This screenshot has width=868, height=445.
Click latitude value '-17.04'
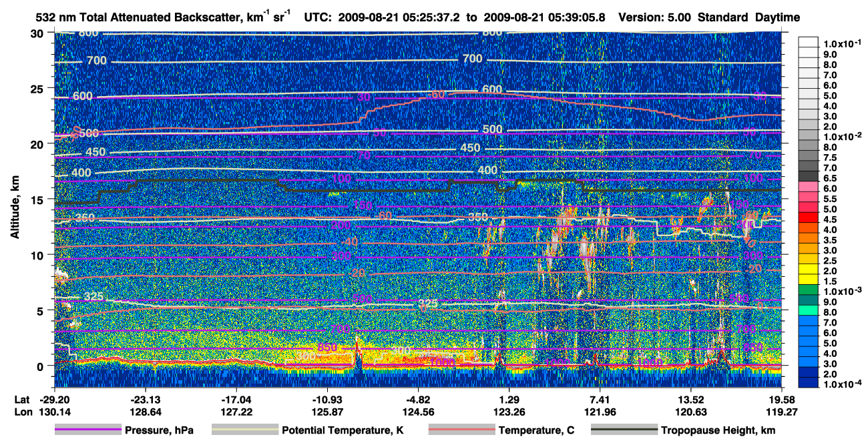pos(236,399)
